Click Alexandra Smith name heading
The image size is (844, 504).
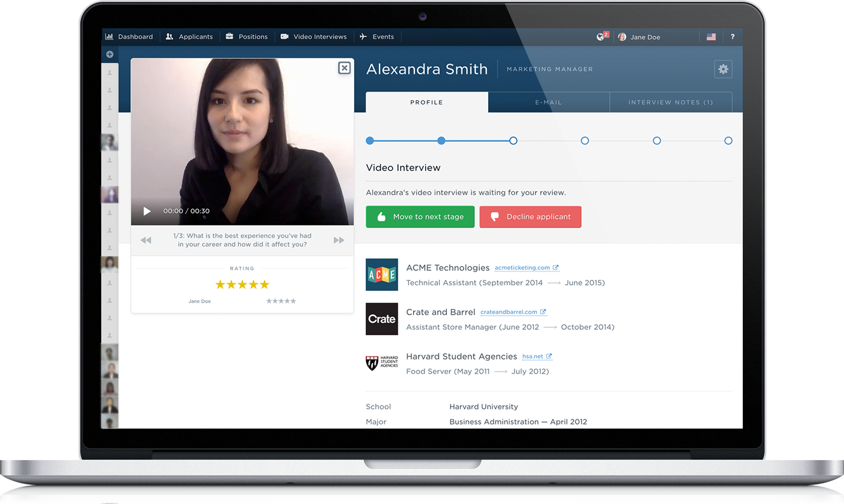[x=427, y=69]
